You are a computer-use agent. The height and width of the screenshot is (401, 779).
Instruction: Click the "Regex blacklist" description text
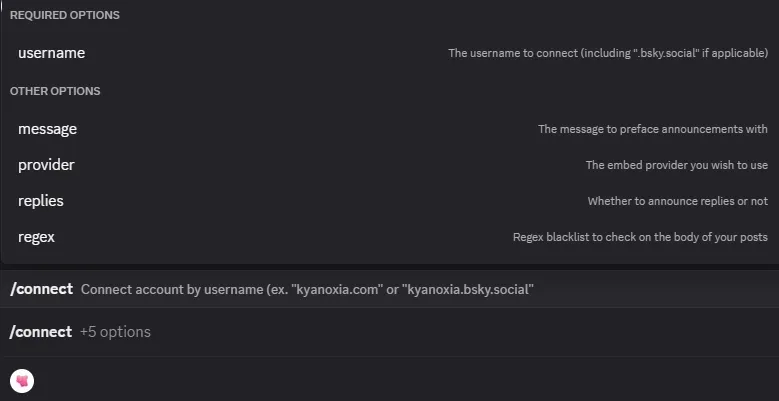(x=640, y=237)
